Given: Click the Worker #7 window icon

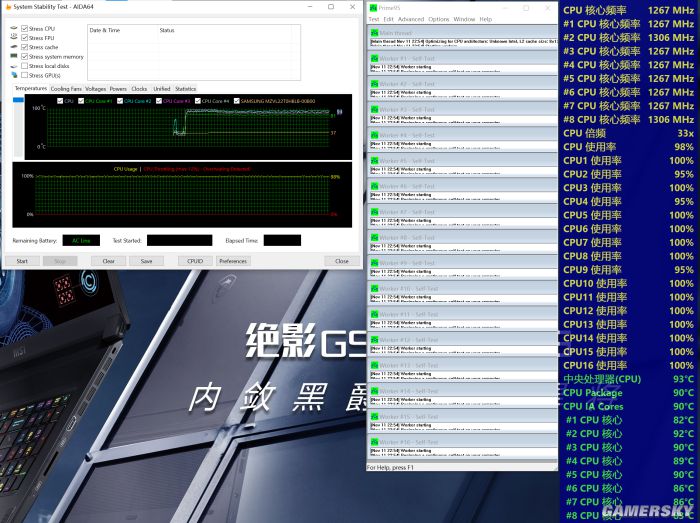Looking at the screenshot, I should point(374,212).
